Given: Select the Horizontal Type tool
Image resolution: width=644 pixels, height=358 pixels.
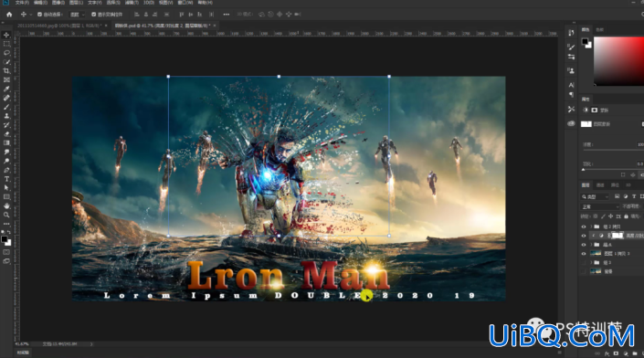Looking at the screenshot, I should [x=6, y=179].
